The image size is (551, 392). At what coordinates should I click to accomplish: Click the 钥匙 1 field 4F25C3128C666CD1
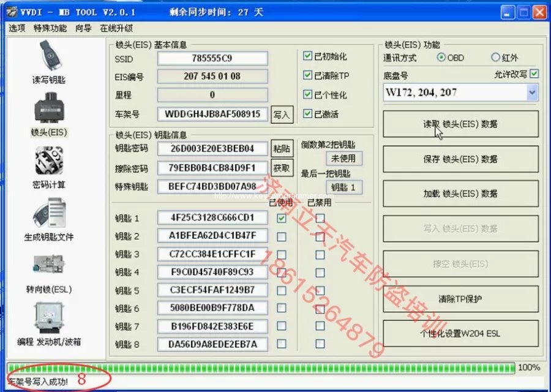click(212, 217)
